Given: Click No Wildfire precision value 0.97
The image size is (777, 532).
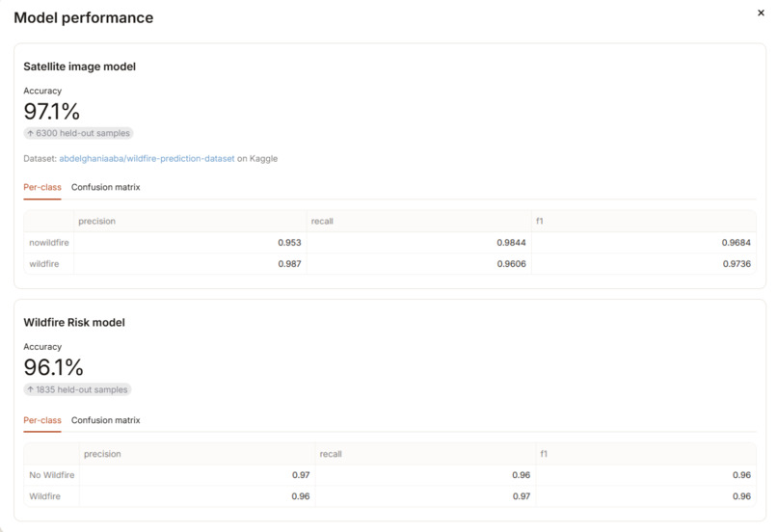Looking at the screenshot, I should coord(301,475).
